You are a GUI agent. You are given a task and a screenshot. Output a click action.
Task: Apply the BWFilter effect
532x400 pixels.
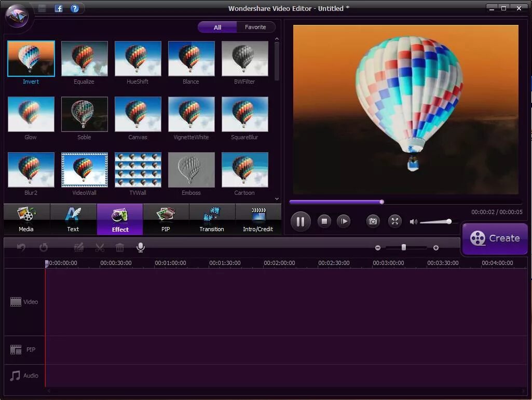pos(244,59)
